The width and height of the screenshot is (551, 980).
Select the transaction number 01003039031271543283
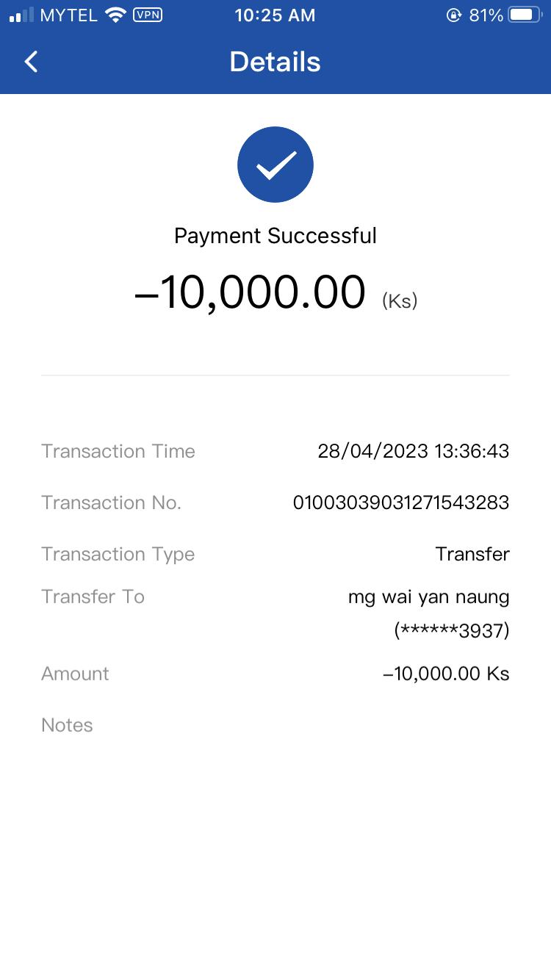click(x=400, y=502)
